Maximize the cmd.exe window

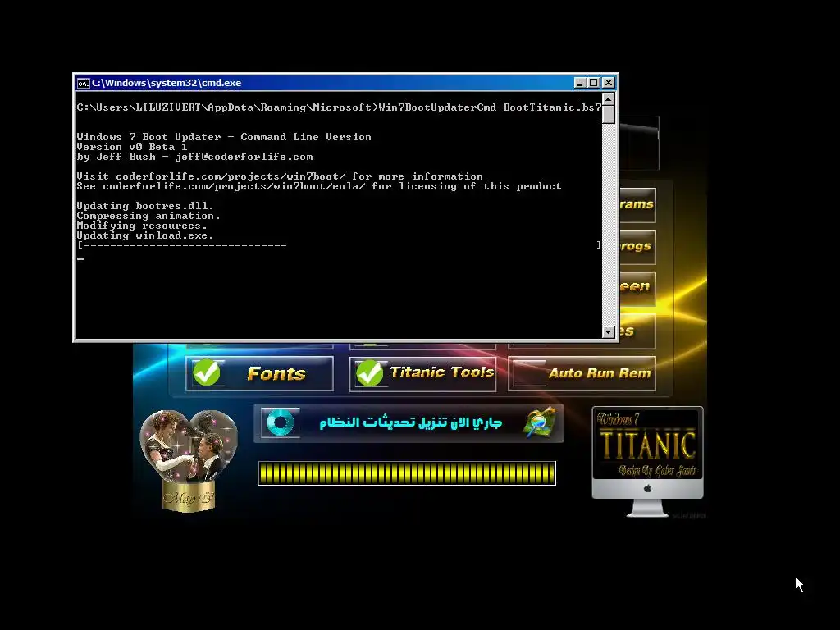click(594, 83)
